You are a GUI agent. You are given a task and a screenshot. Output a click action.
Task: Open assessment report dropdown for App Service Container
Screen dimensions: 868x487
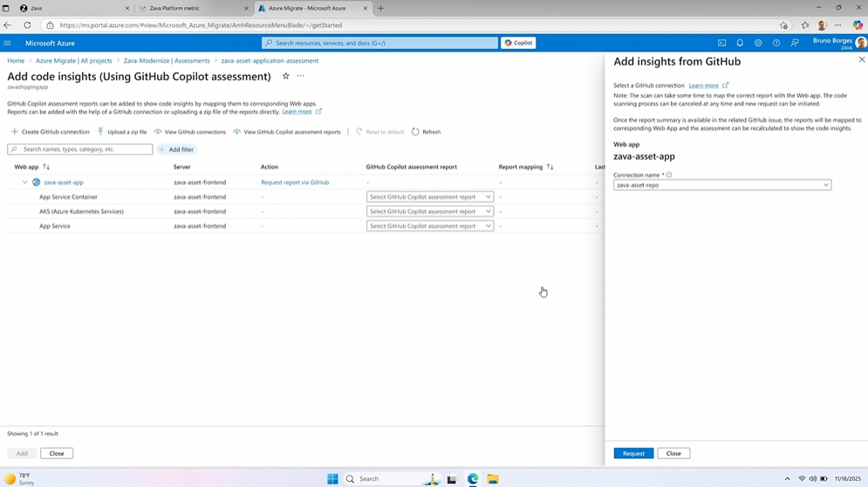click(429, 197)
